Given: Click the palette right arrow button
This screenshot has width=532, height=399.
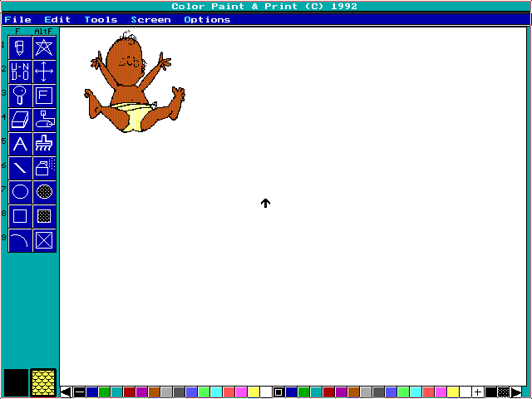Looking at the screenshot, I should 516,392.
